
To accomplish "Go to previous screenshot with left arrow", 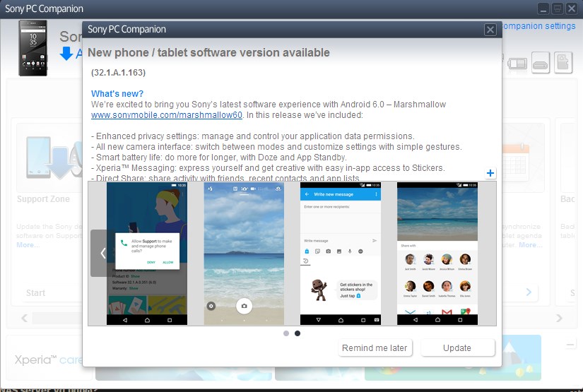I will point(103,253).
